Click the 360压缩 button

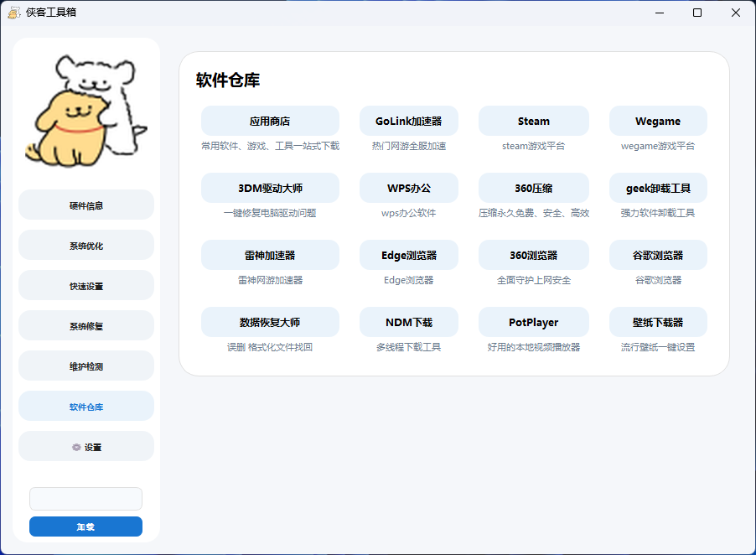click(x=534, y=188)
